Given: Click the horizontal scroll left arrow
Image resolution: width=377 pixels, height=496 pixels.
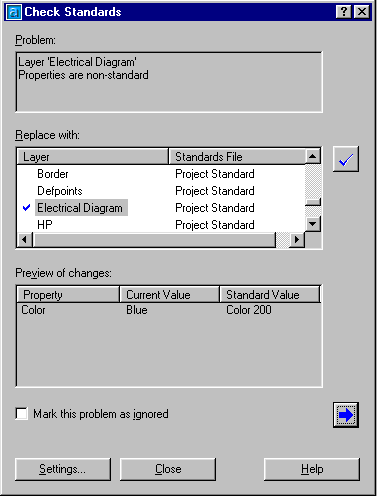Looking at the screenshot, I should click(25, 240).
